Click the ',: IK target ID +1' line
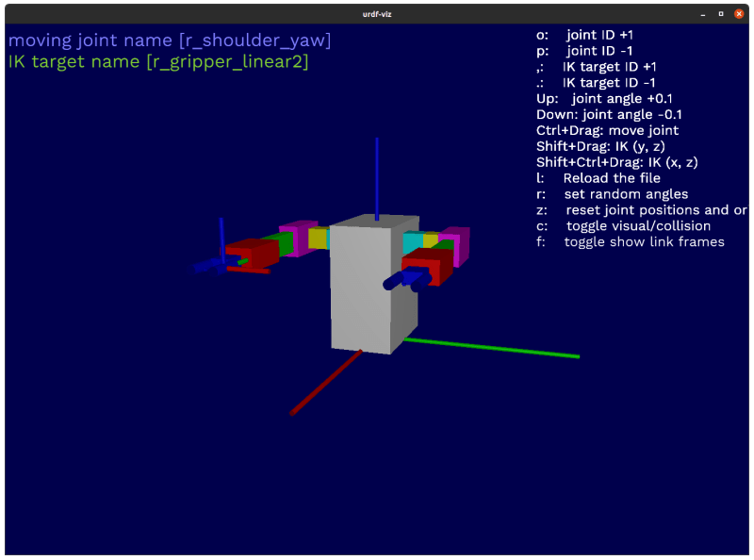This screenshot has width=754, height=560. pos(597,67)
